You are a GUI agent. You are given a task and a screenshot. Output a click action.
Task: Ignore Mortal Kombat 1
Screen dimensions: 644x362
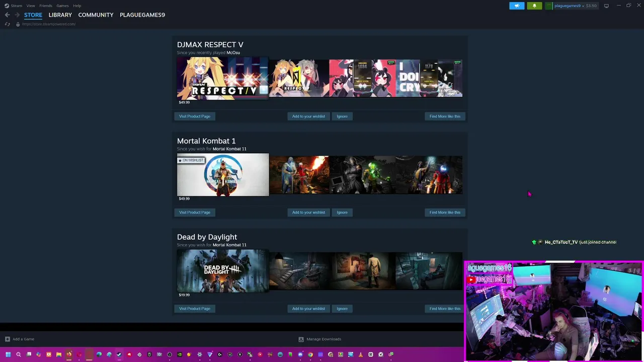click(342, 212)
